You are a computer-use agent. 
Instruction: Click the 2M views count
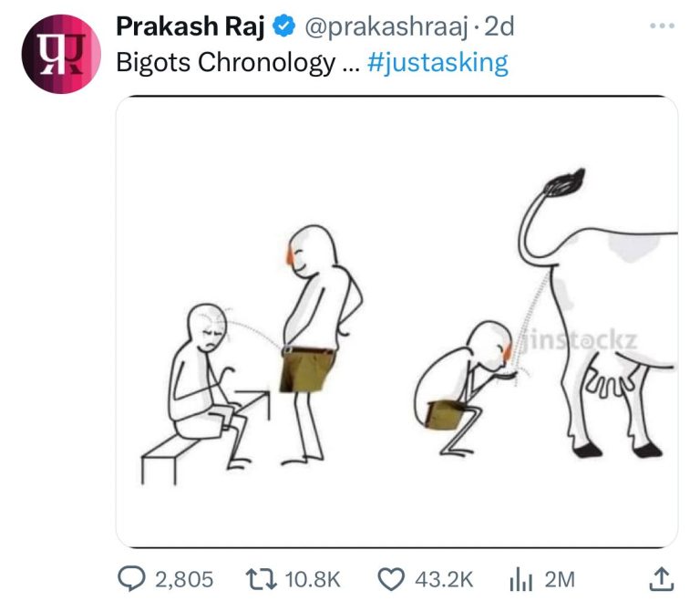click(x=560, y=578)
